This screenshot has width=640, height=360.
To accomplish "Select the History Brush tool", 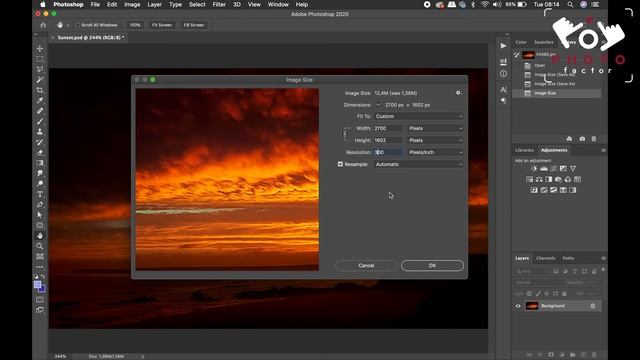I will 40,142.
